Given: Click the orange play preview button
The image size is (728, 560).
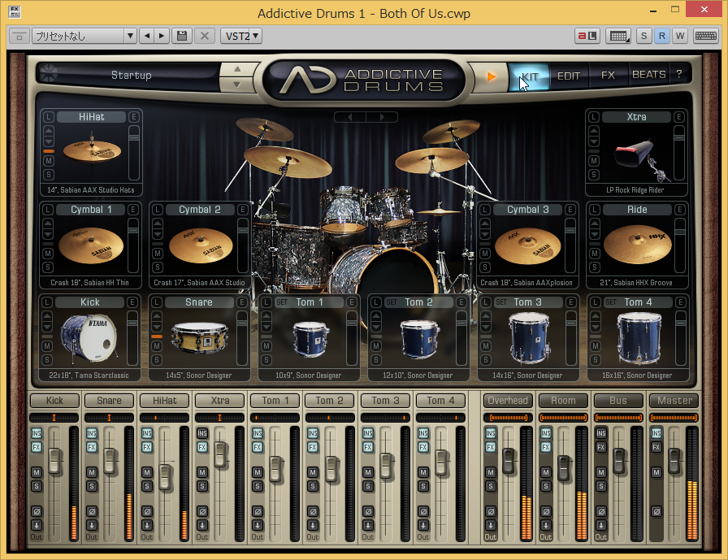Looking at the screenshot, I should click(x=492, y=76).
